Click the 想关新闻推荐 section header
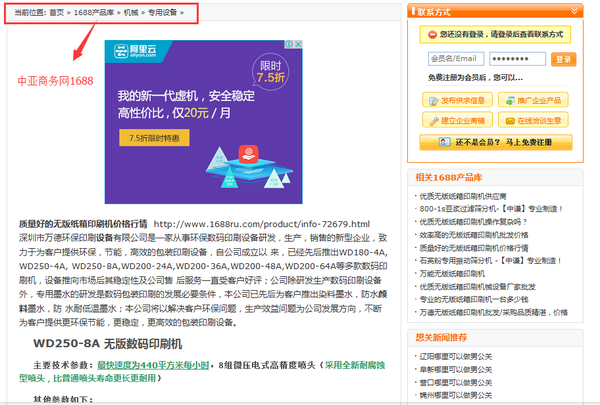The height and width of the screenshot is (405, 600). [441, 337]
